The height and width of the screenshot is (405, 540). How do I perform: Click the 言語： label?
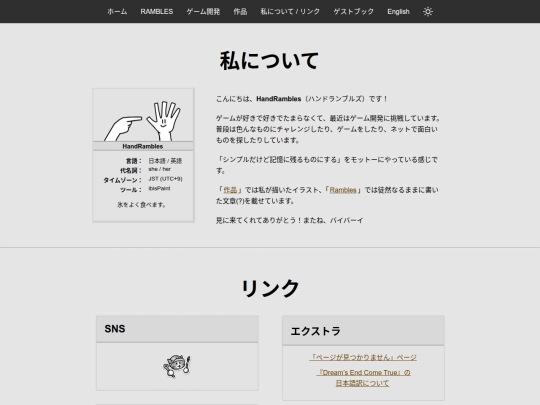(134, 161)
